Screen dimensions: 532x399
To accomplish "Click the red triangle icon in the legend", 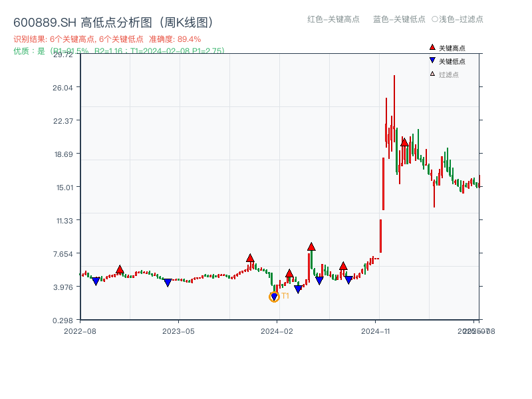I will point(432,47).
